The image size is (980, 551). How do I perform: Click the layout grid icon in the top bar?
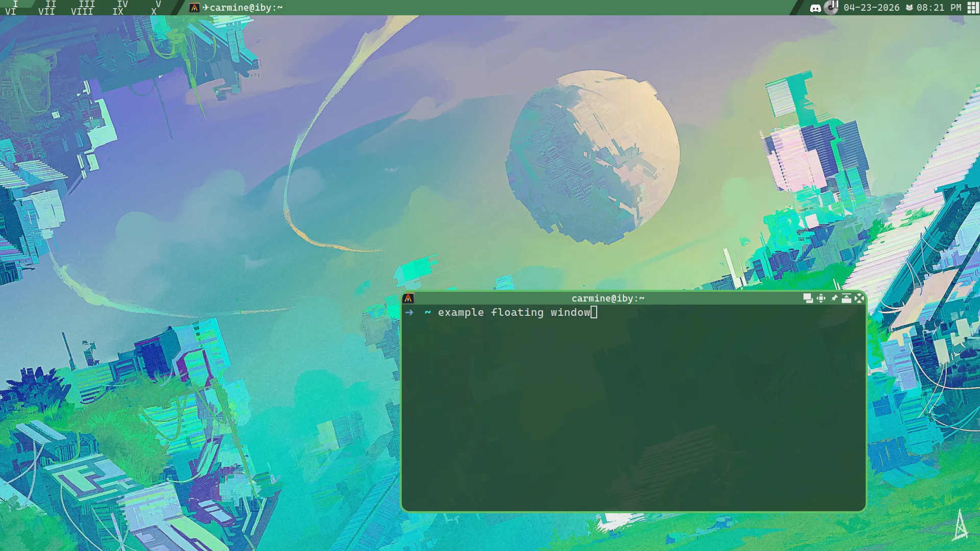coord(973,8)
